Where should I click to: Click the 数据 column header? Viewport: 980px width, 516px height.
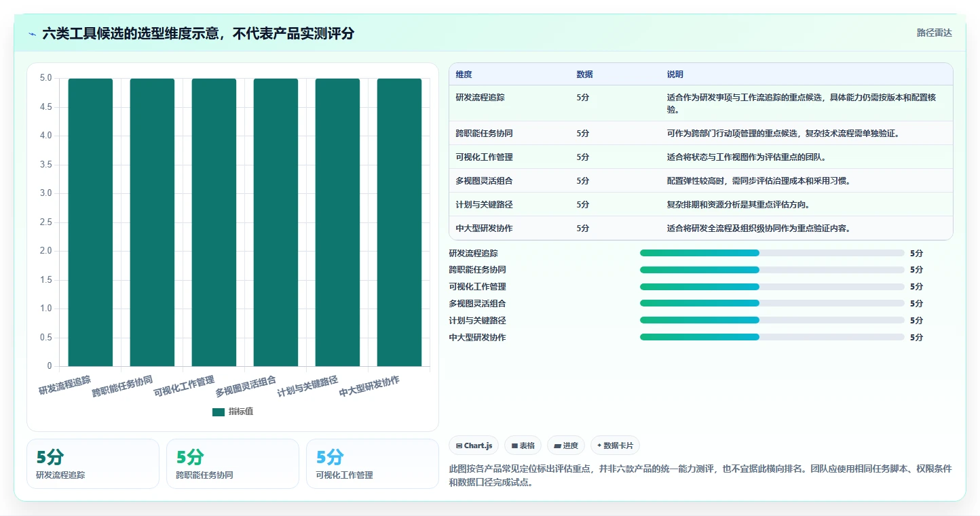pyautogui.click(x=585, y=74)
